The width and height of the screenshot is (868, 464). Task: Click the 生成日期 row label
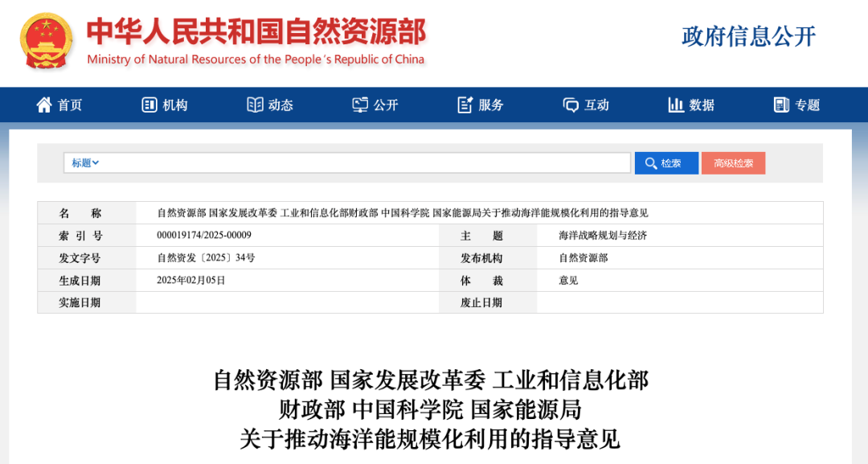click(x=80, y=280)
